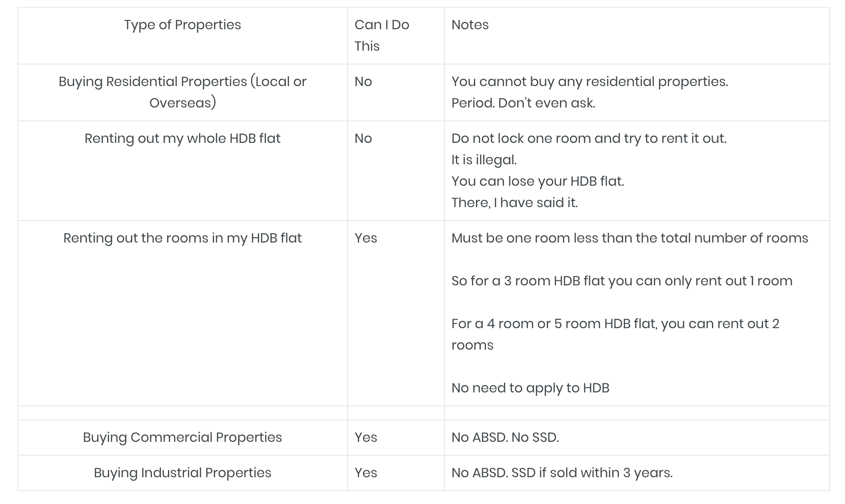Click "No" in the Buying Residential Properties row
Viewport: 845px width, 504px height.
[363, 82]
